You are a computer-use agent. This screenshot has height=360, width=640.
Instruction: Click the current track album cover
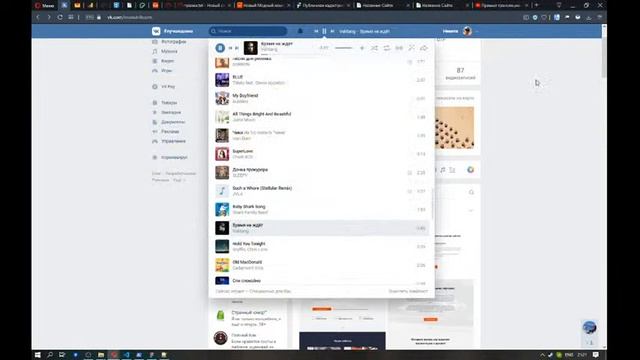point(251,48)
